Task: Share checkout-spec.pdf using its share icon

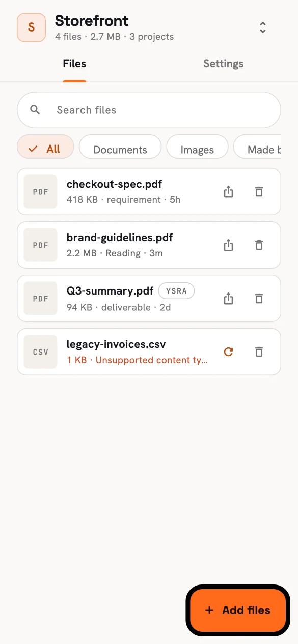Action: tap(228, 192)
